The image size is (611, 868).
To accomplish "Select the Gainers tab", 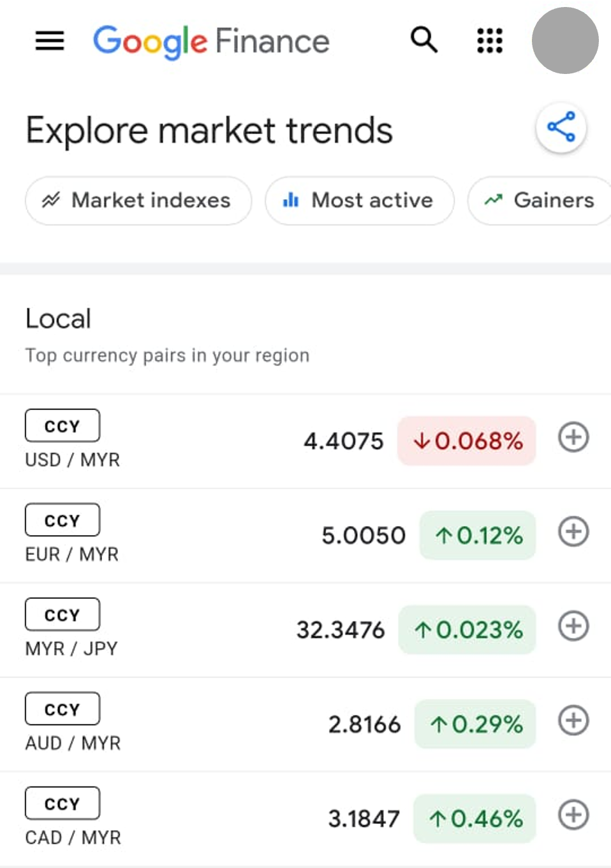I will pyautogui.click(x=540, y=200).
